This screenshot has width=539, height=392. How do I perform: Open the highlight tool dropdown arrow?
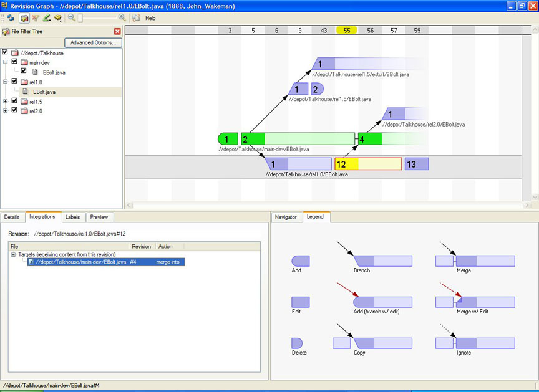tap(50, 19)
